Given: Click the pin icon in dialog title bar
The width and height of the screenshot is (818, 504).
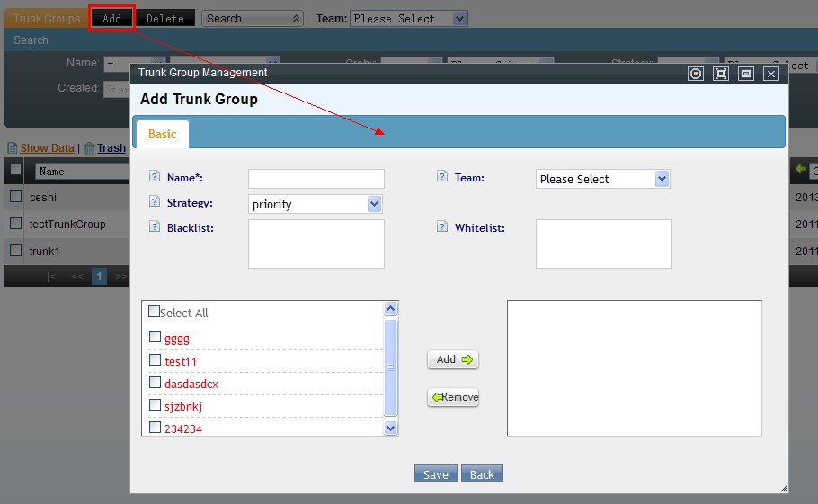Looking at the screenshot, I should click(x=696, y=74).
